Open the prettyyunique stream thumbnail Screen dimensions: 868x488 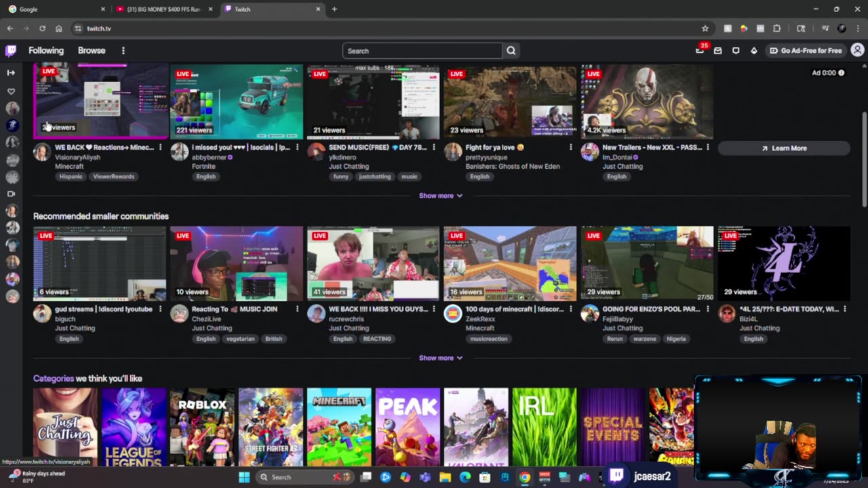coord(510,102)
